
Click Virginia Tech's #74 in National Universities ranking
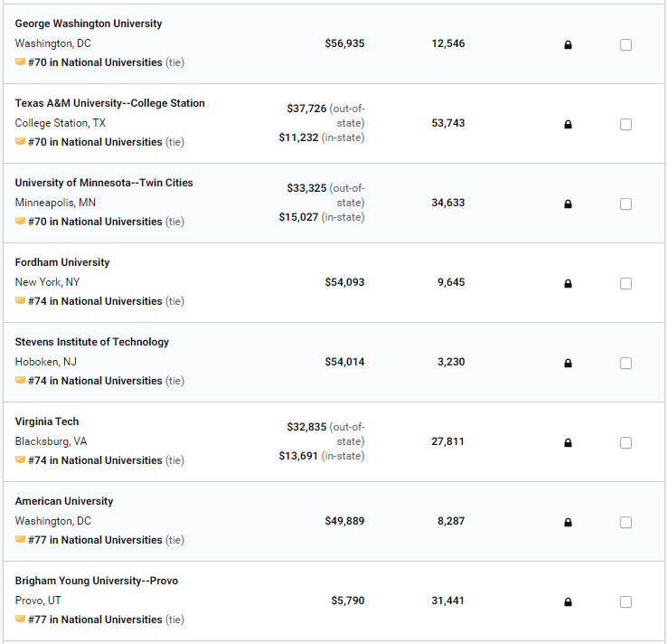coord(95,460)
